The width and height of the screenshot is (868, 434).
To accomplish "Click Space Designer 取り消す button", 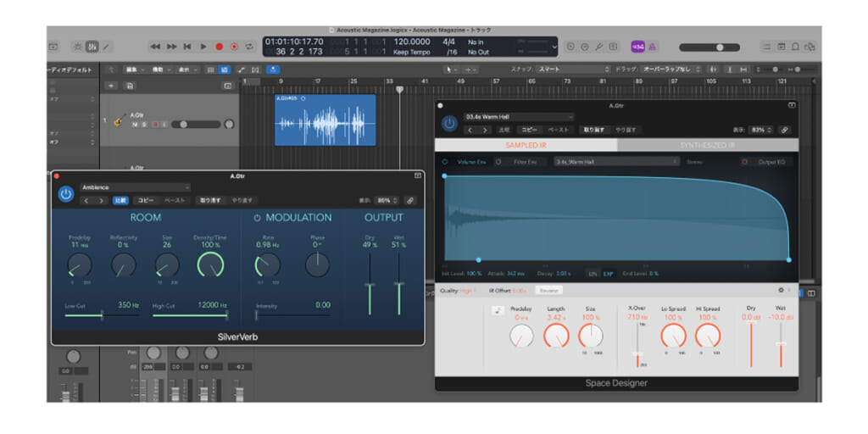I will (594, 130).
